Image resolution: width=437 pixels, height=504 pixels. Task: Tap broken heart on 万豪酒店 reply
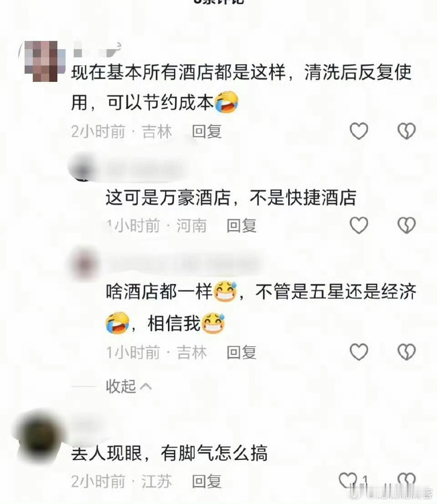407,225
